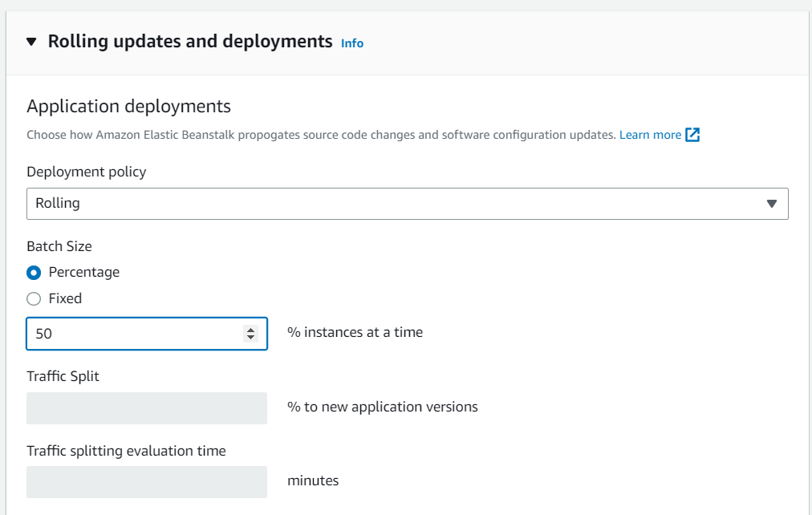The height and width of the screenshot is (515, 812).
Task: Click the Traffic Split input box
Action: [147, 408]
